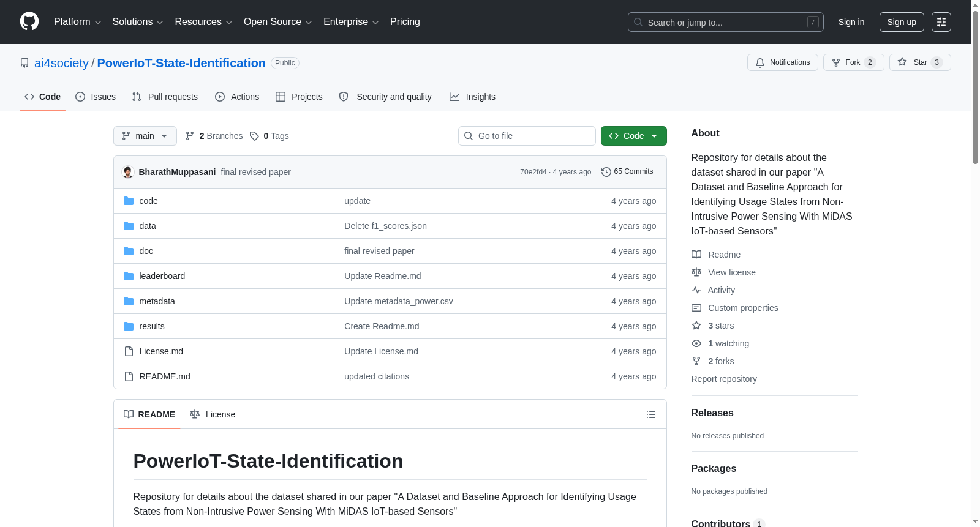980x527 pixels.
Task: Click the book icon next to Readme
Action: (696, 255)
